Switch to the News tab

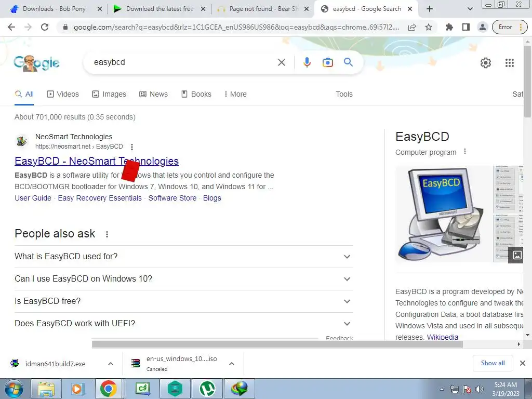click(x=153, y=95)
